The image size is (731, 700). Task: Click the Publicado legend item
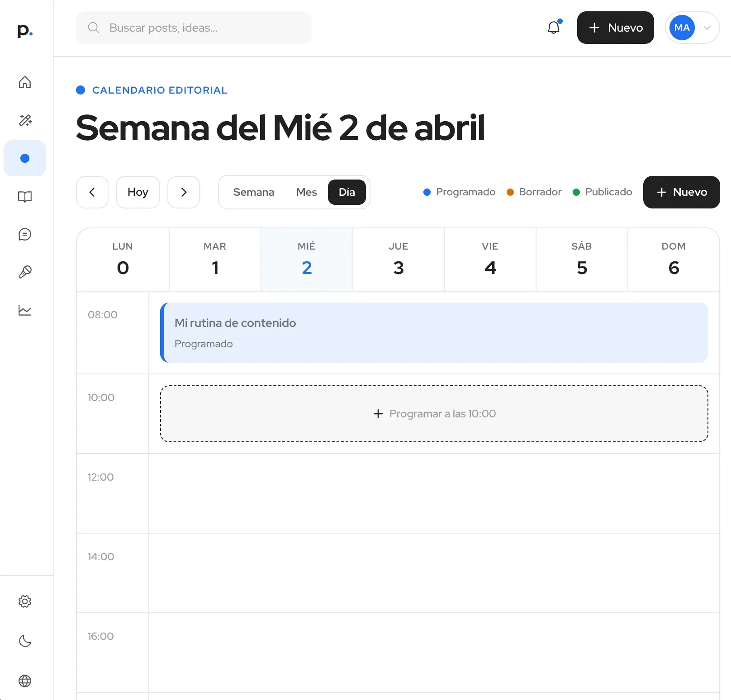click(603, 192)
